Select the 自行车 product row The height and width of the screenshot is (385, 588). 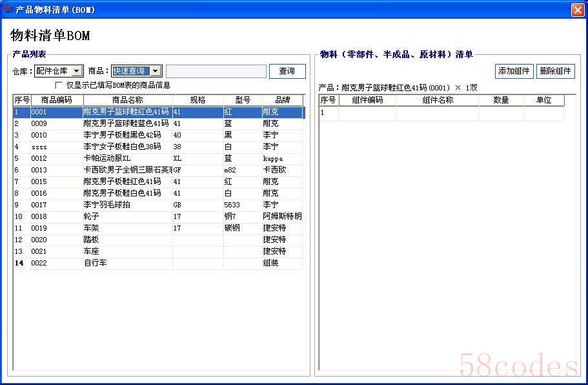(x=126, y=263)
